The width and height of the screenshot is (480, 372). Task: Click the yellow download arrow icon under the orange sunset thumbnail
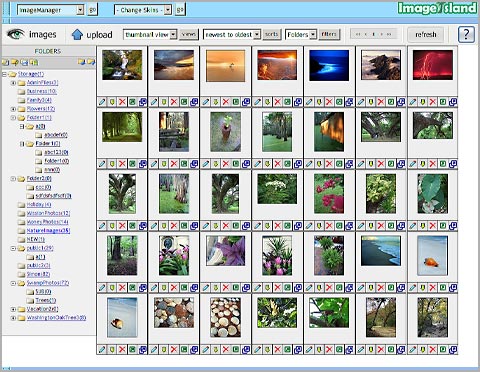tap(216, 102)
